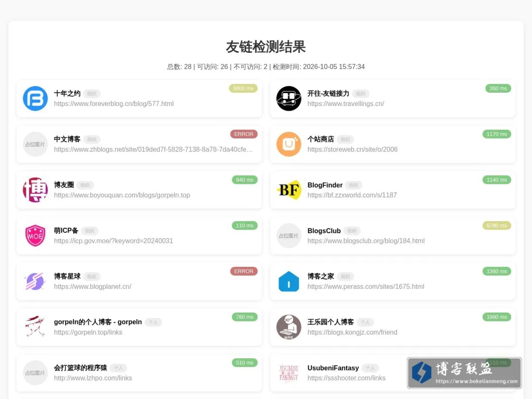Image resolution: width=532 pixels, height=399 pixels.
Task: Click the 王乐园个人博客 avatar
Action: tap(289, 327)
